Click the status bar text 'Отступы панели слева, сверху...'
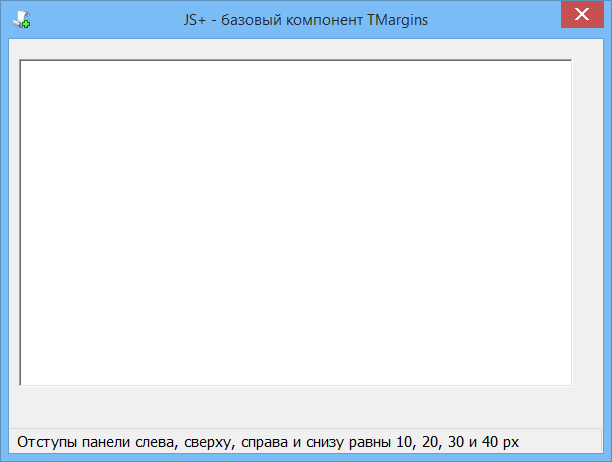 268,442
